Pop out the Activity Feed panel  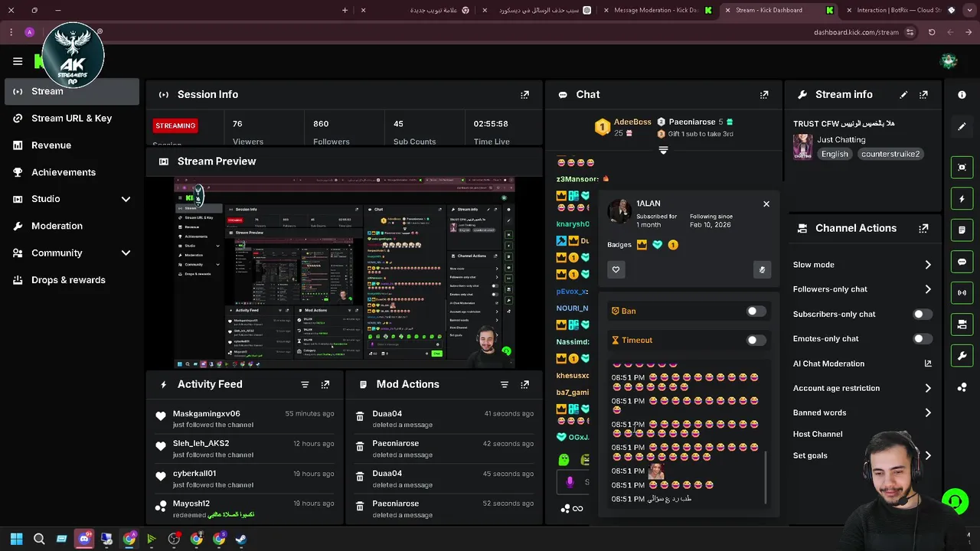(x=325, y=385)
